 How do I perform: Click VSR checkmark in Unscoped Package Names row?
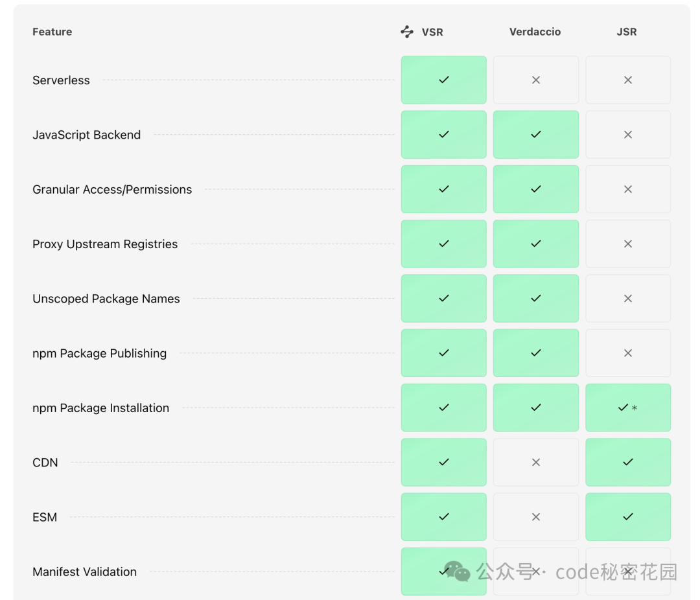coord(444,298)
